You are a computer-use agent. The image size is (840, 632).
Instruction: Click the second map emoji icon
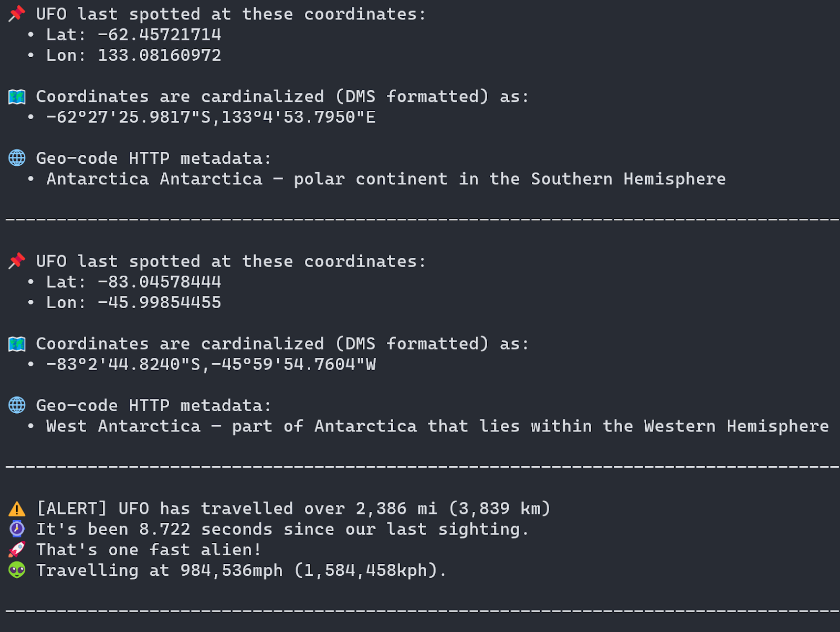click(17, 344)
